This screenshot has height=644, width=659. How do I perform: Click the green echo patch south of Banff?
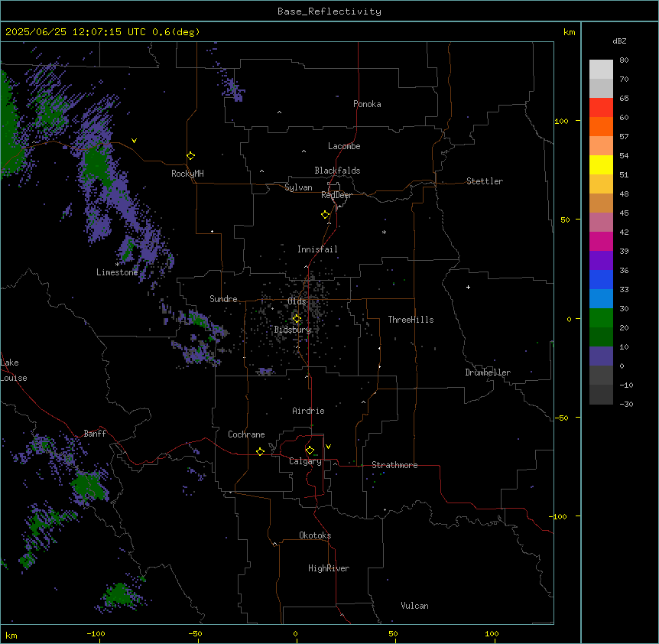pos(89,486)
